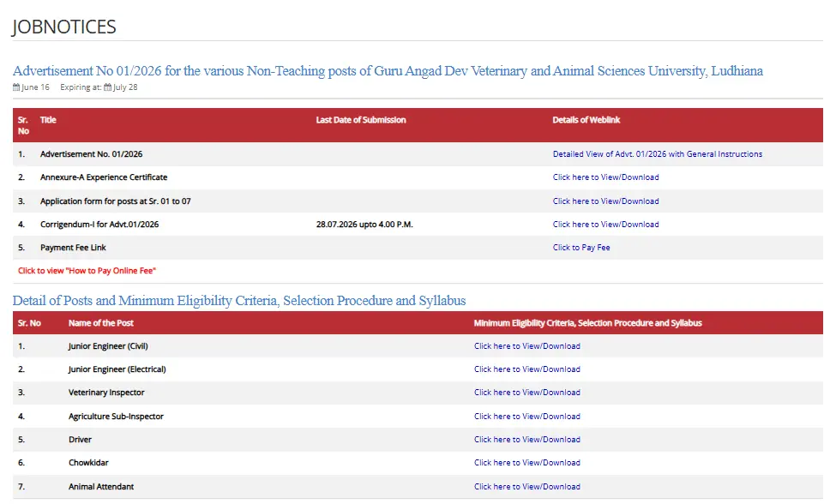
Task: Open View/Download link for Corrigendum-I row
Action: click(606, 224)
